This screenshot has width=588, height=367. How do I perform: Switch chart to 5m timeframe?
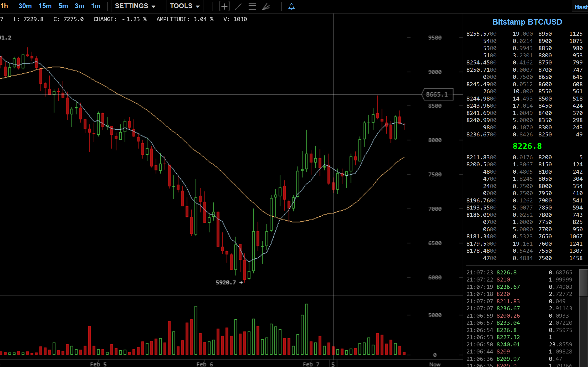pyautogui.click(x=63, y=6)
